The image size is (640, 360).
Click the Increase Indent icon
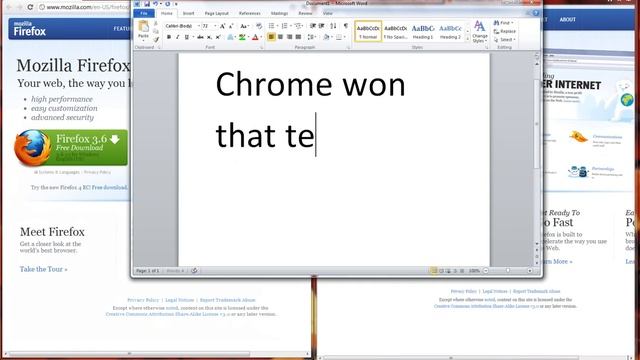322,26
